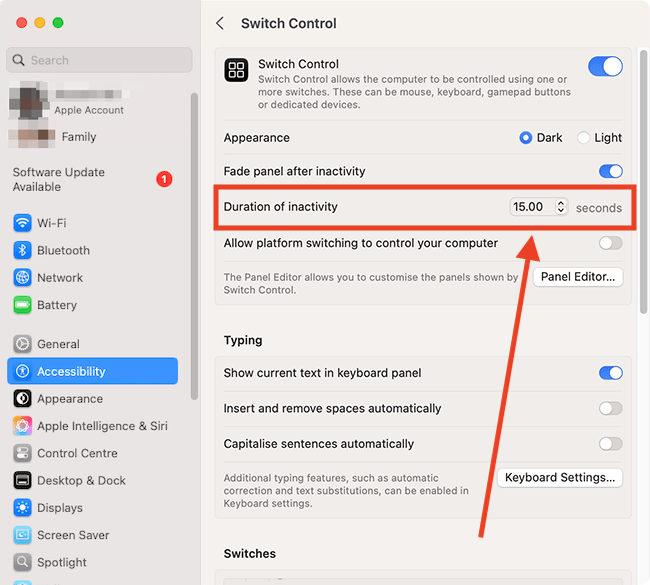The image size is (650, 585).
Task: Click the General gear icon
Action: pos(22,344)
